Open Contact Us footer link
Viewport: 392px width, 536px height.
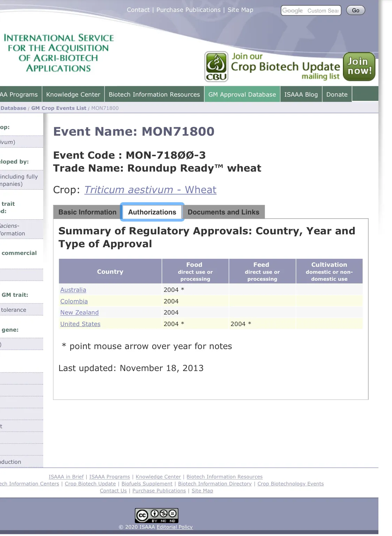(113, 491)
